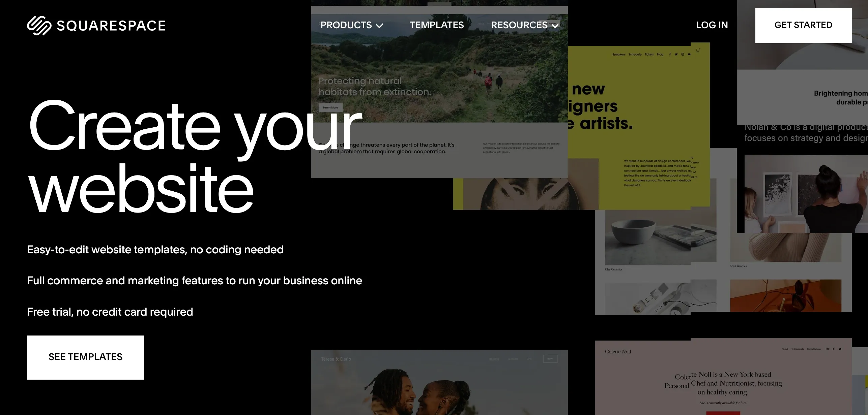
Task: Expand the Products chevron arrow
Action: [x=379, y=26]
